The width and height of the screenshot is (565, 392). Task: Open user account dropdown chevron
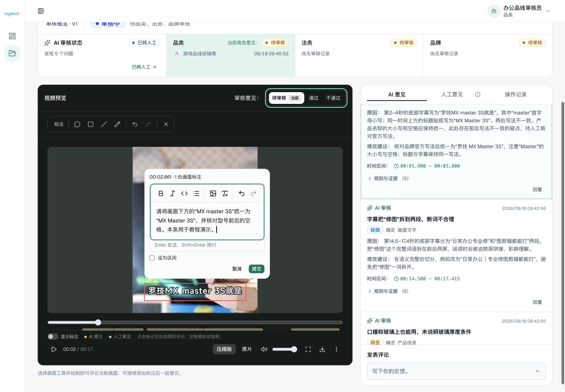click(548, 11)
